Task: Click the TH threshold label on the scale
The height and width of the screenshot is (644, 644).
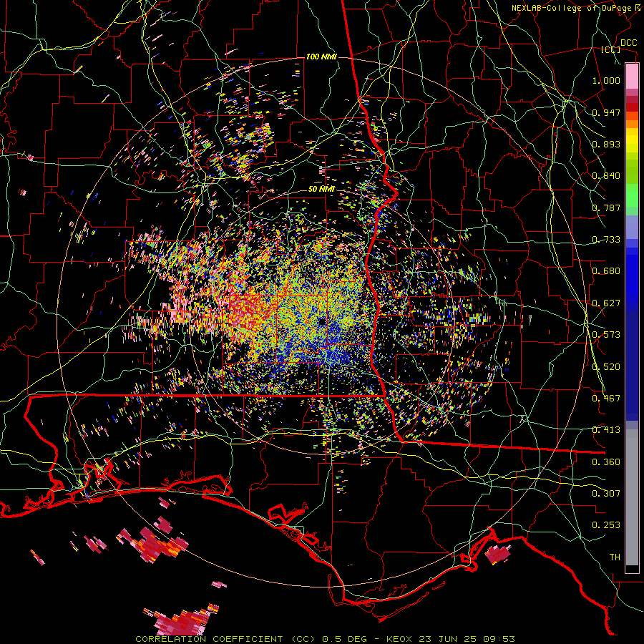Action: (x=615, y=557)
